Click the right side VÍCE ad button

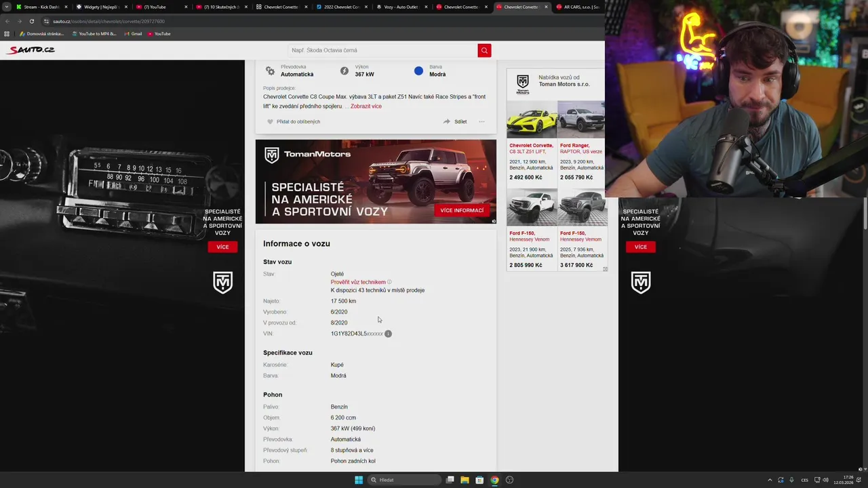pyautogui.click(x=641, y=247)
